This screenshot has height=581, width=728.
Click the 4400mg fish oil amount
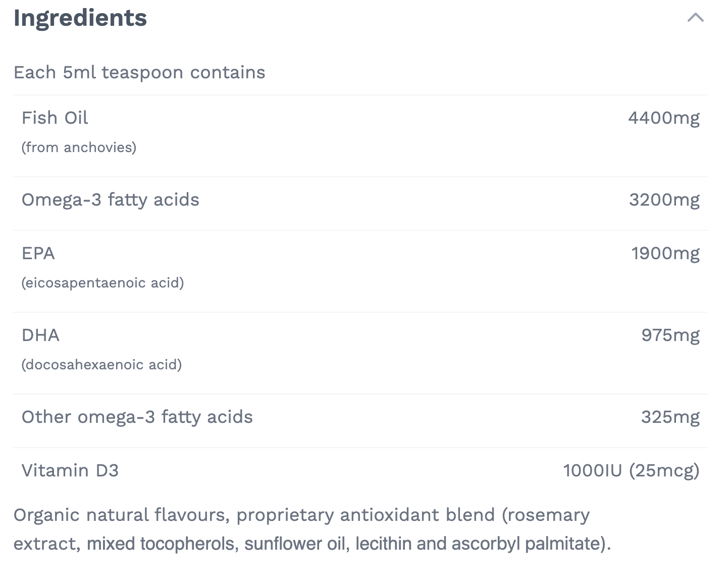click(663, 118)
